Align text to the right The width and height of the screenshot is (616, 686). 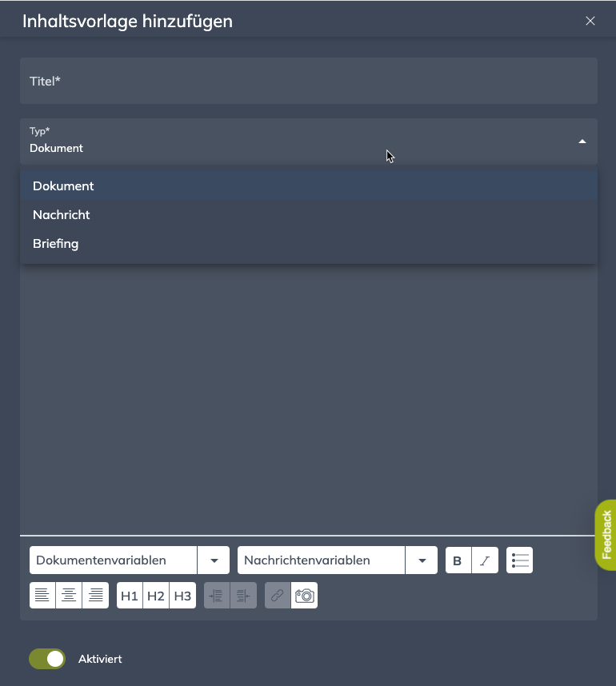point(95,596)
